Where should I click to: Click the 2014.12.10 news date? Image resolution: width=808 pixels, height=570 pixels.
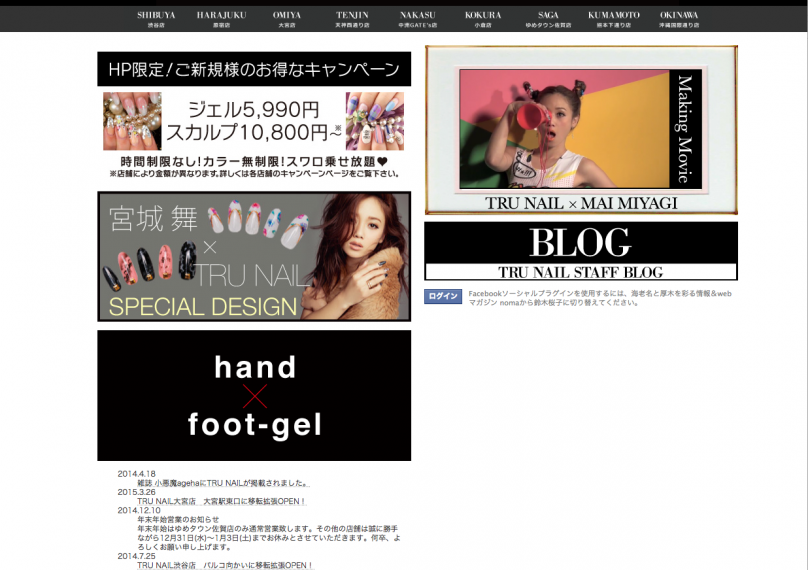[x=139, y=510]
